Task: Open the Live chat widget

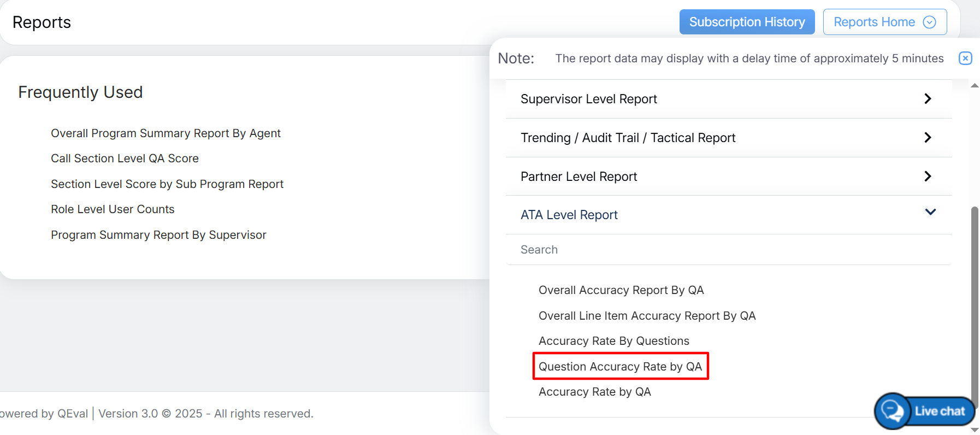Action: (925, 411)
